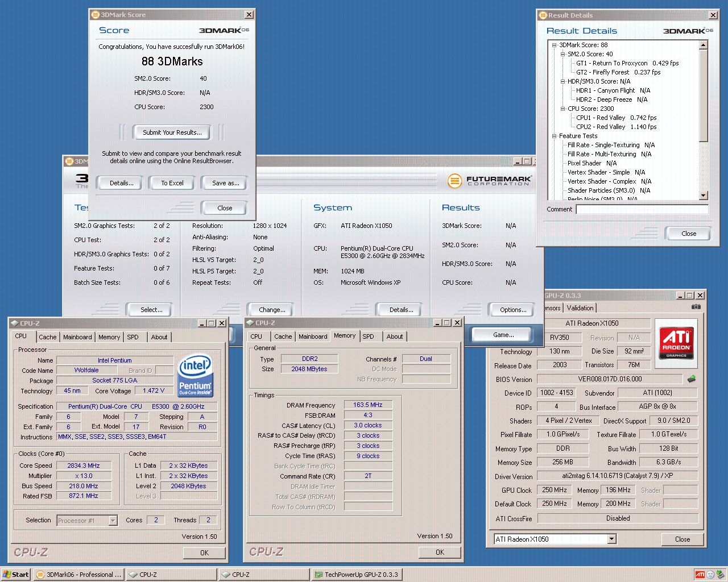Image resolution: width=728 pixels, height=582 pixels.
Task: Click the Futuremark Corporation logo
Action: click(490, 181)
